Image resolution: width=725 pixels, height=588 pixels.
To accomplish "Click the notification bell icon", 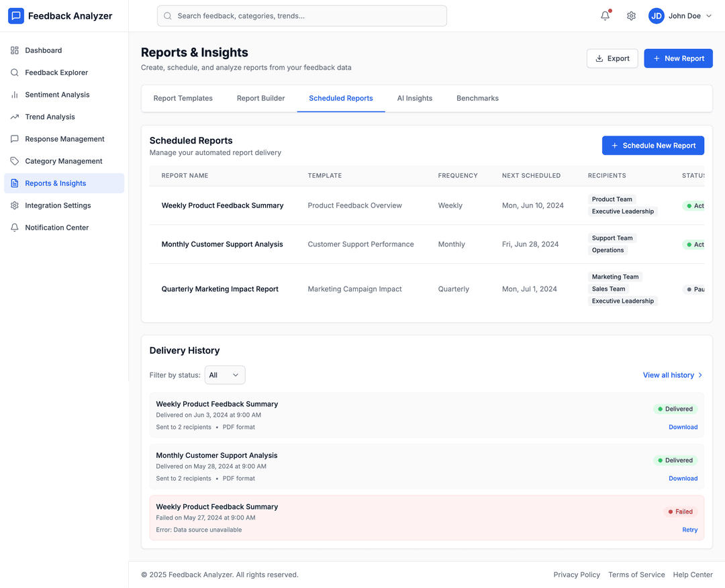I will (605, 16).
